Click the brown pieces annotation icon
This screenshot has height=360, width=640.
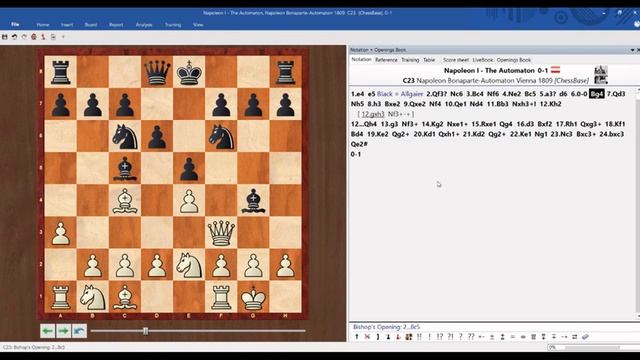409,337
